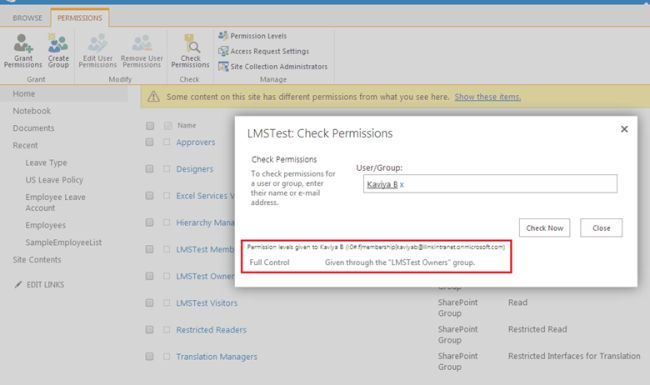
Task: Open Documents in left navigation
Action: click(x=33, y=128)
